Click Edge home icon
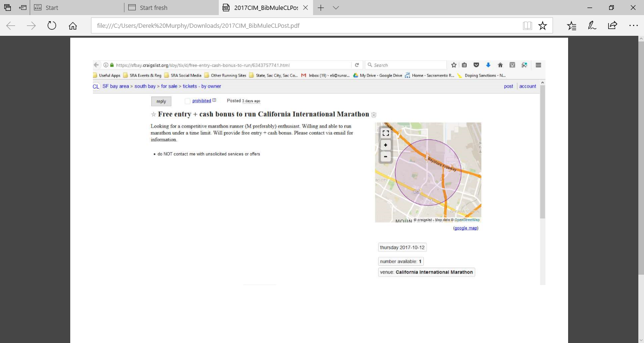The width and height of the screenshot is (644, 343). click(x=73, y=26)
